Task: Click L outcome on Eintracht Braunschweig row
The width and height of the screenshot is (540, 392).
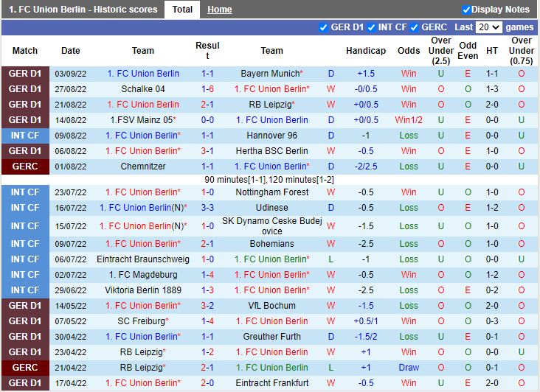Action: (331, 259)
